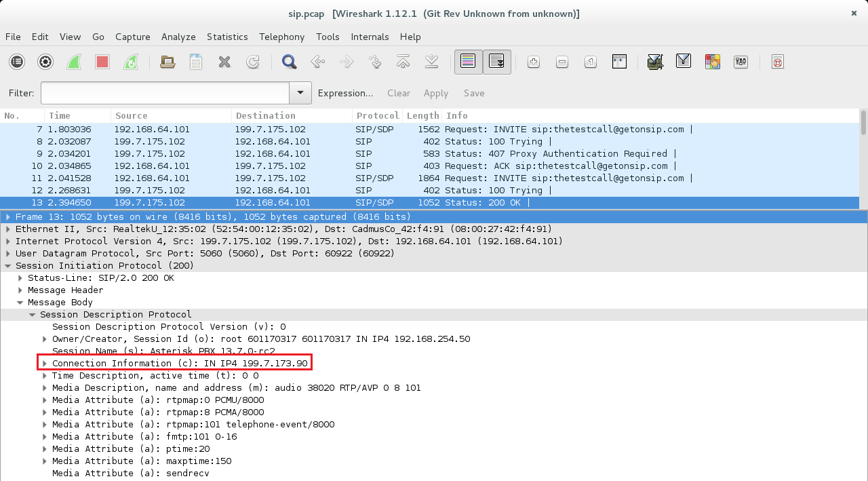Image resolution: width=868 pixels, height=481 pixels.
Task: Expand the Ethernet II node
Action: (x=7, y=229)
